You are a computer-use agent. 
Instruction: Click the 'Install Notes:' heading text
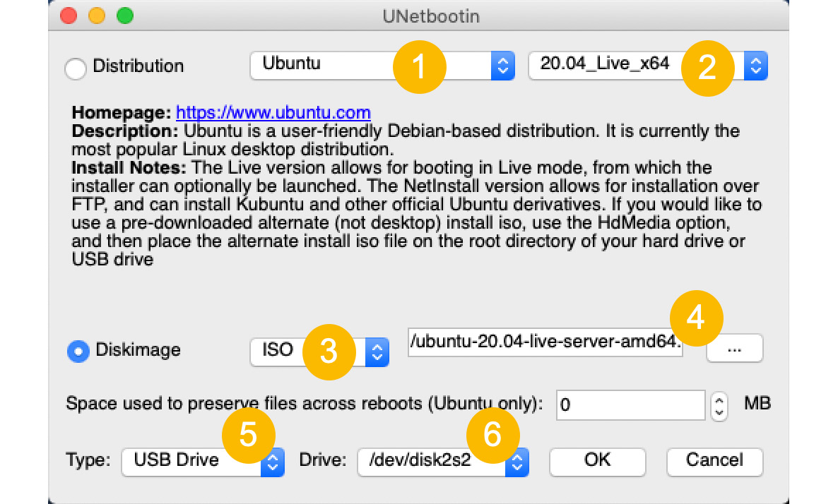[129, 167]
